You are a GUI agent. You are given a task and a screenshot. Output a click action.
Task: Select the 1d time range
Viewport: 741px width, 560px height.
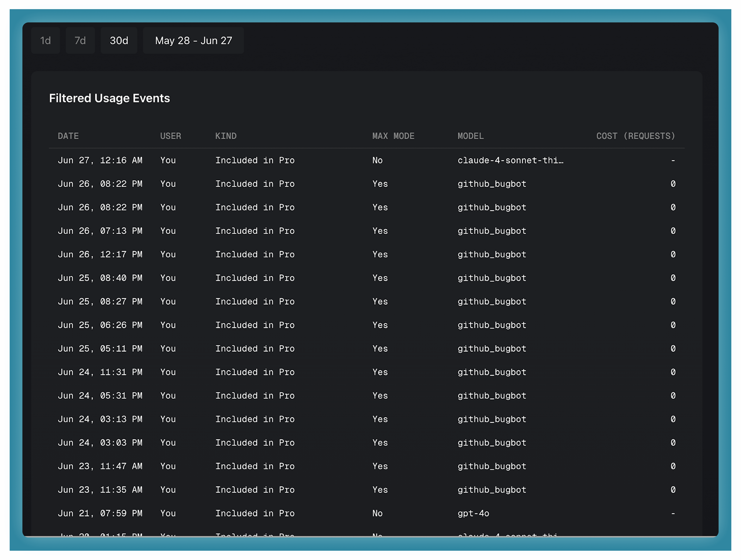pyautogui.click(x=46, y=40)
